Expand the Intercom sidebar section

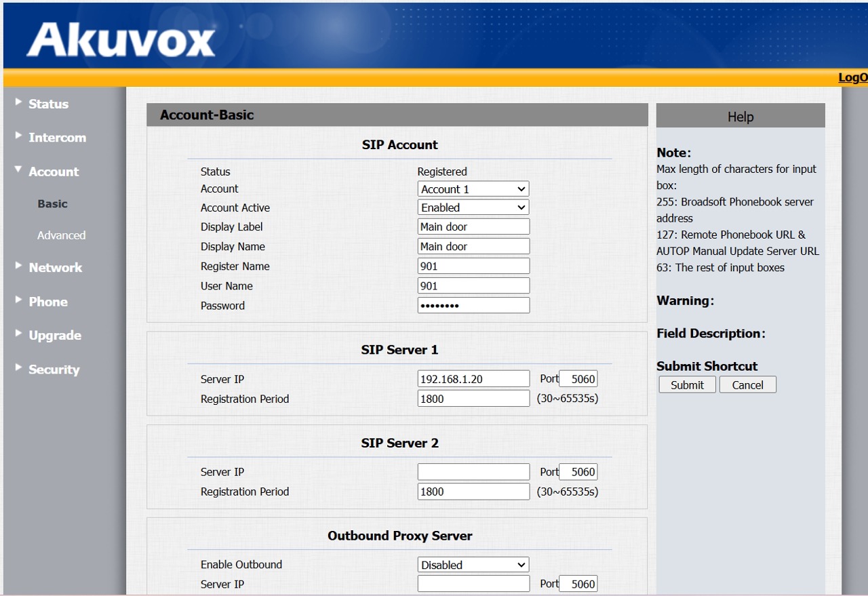pos(57,138)
